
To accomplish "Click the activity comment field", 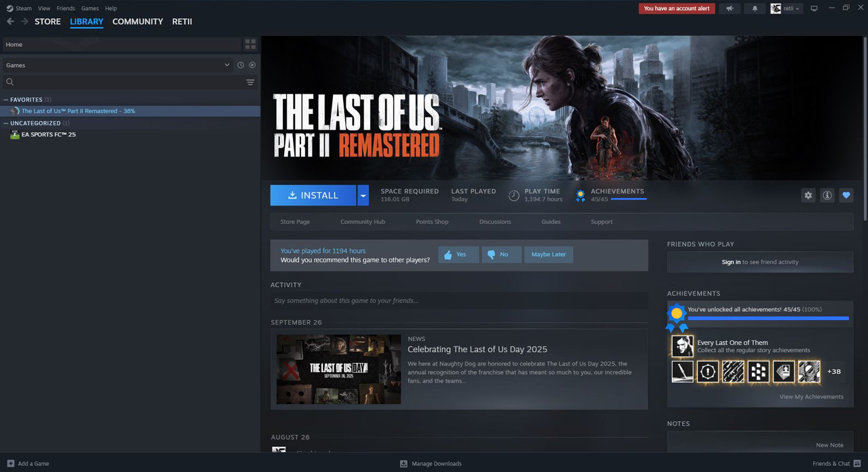I will tap(459, 300).
